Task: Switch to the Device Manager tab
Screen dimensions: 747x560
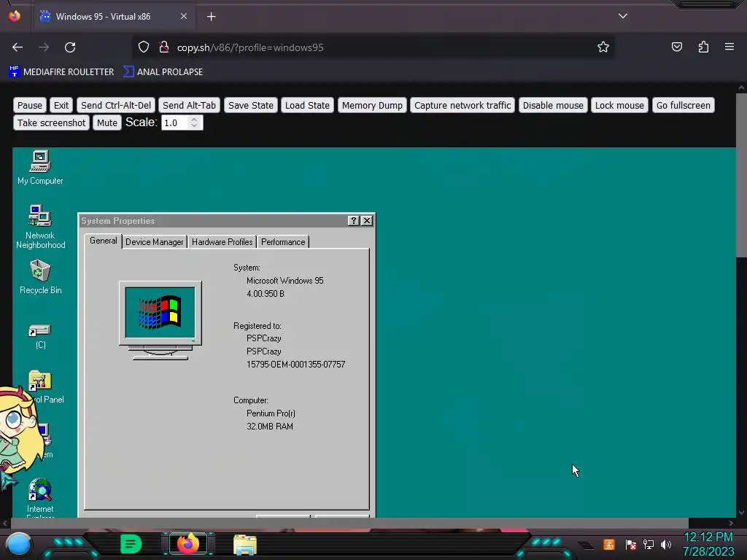Action: [155, 242]
